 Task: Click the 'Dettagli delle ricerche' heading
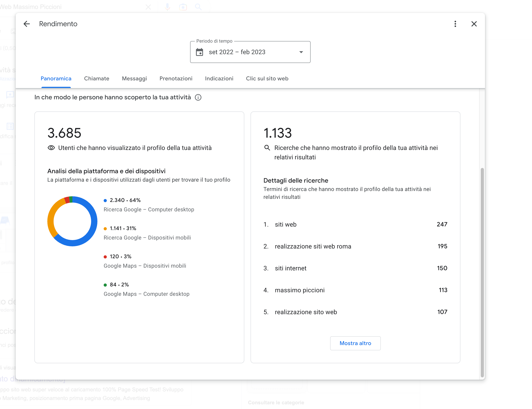296,180
